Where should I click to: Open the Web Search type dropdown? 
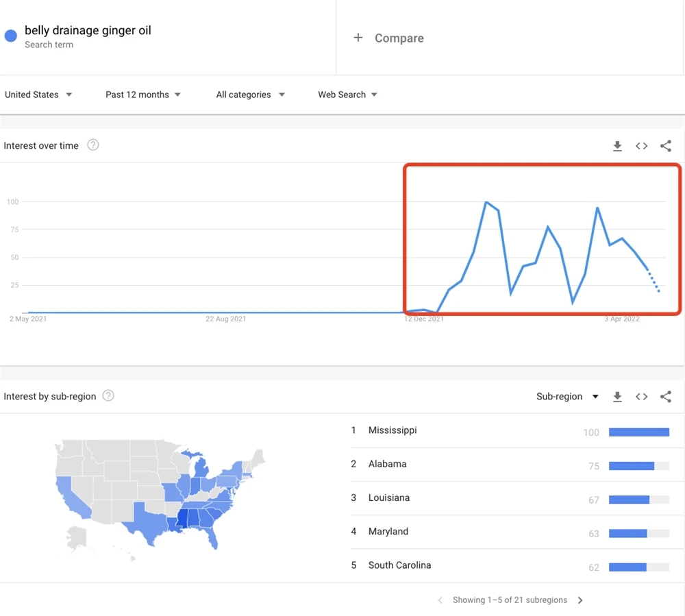pyautogui.click(x=347, y=95)
